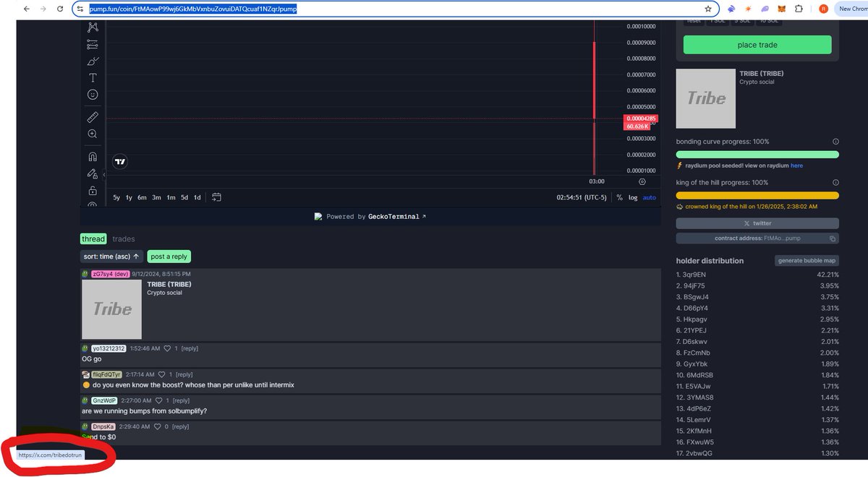Set chart range to 1d
Image resolution: width=868 pixels, height=477 pixels.
(197, 197)
